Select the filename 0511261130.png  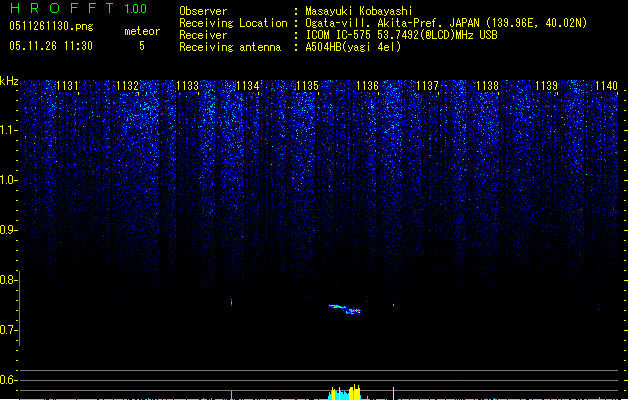[x=51, y=26]
